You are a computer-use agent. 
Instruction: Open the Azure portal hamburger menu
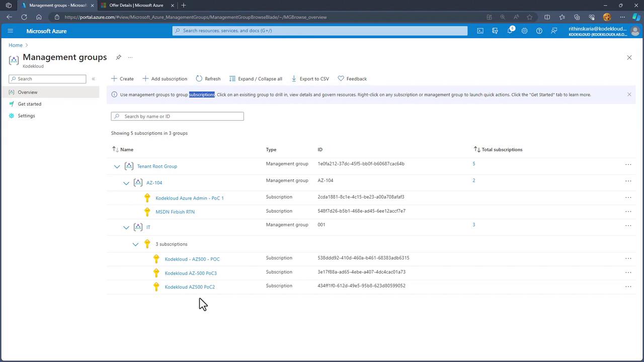[x=10, y=31]
